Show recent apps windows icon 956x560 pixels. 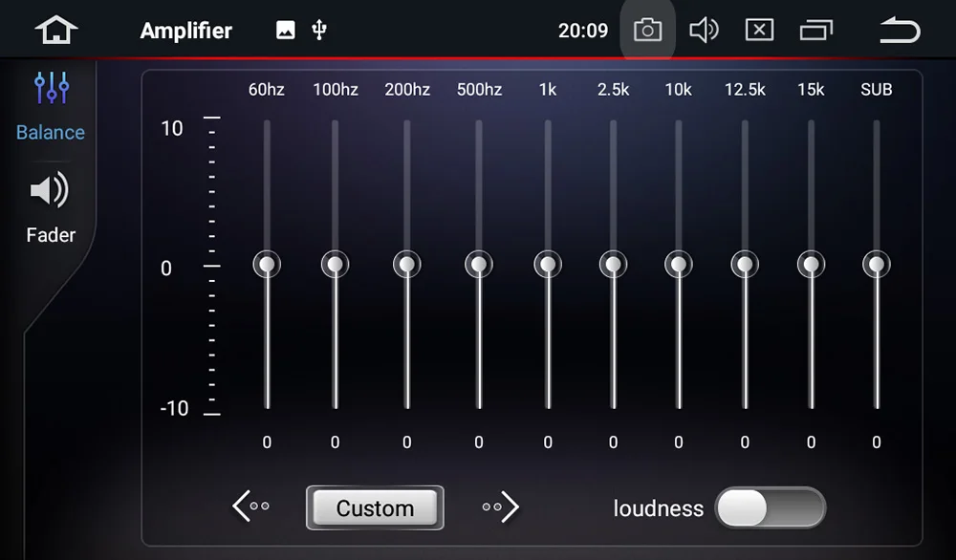coord(815,30)
